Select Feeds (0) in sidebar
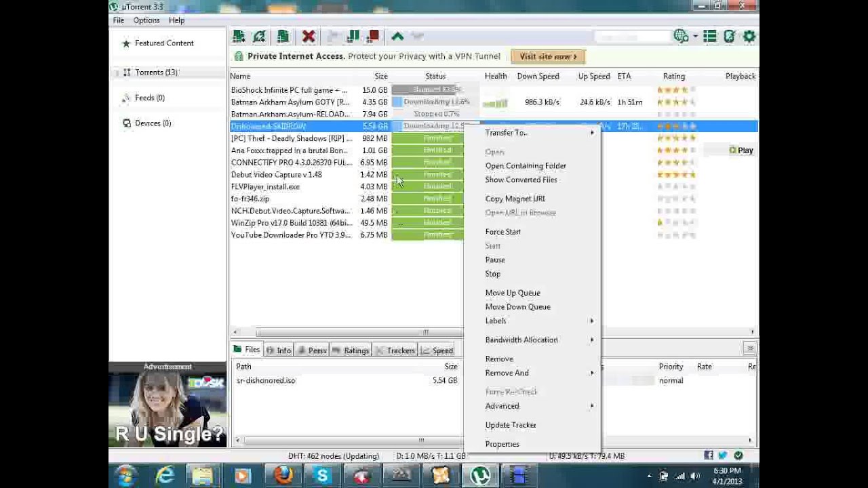868x488 pixels. 149,98
